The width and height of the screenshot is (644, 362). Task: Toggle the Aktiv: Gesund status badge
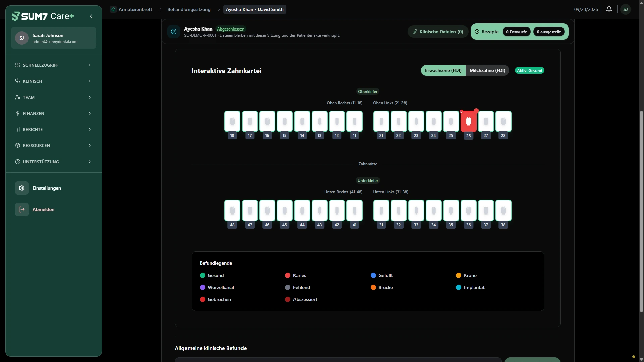[529, 71]
